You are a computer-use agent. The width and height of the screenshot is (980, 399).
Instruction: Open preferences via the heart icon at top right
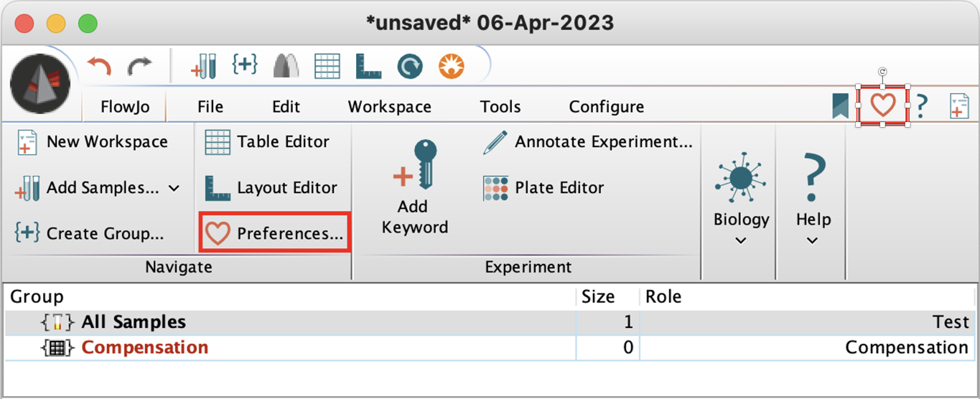click(x=883, y=106)
